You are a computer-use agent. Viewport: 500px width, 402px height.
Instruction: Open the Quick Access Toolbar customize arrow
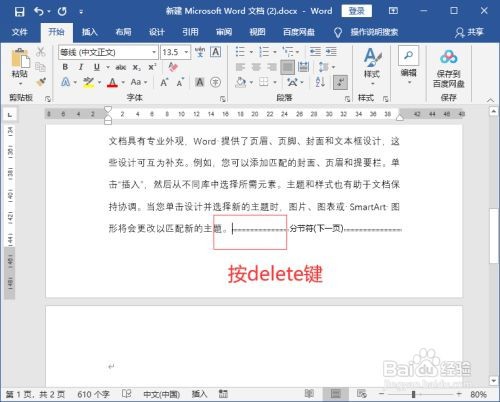click(81, 12)
